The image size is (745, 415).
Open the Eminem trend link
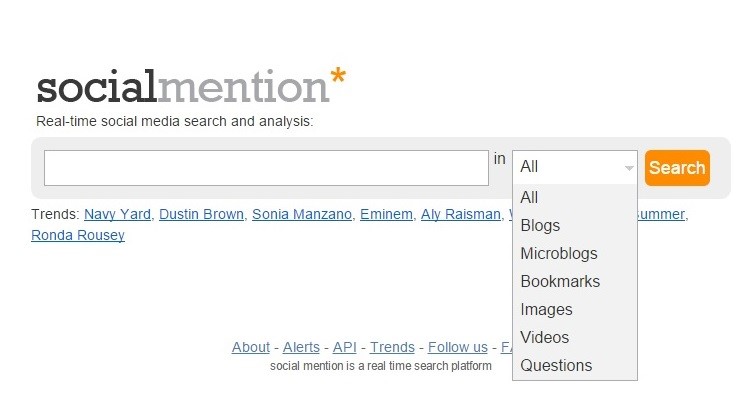click(x=386, y=214)
